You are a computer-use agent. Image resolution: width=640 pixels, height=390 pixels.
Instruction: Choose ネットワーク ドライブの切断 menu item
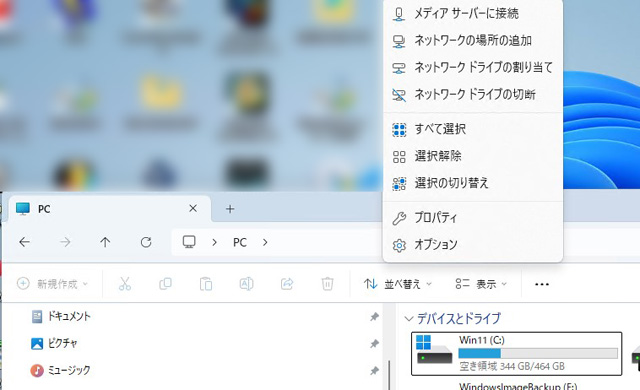tap(473, 94)
